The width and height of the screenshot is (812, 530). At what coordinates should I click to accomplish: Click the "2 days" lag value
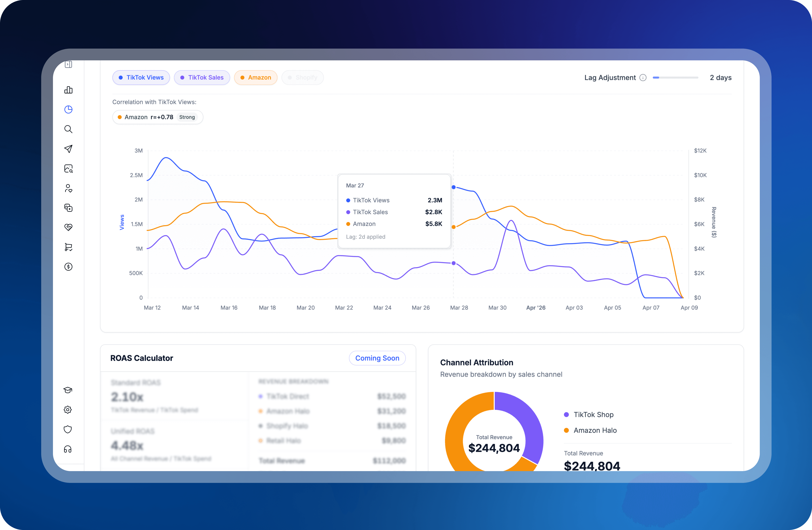coord(721,78)
